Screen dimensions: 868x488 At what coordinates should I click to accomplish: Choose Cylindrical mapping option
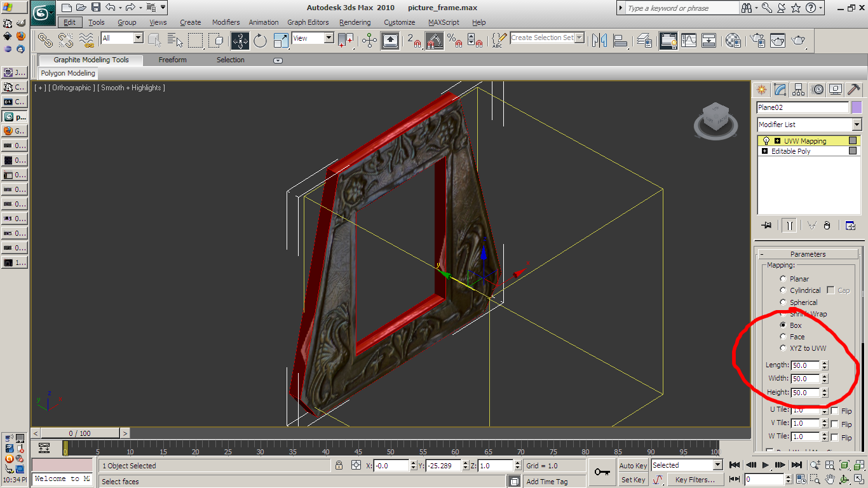783,290
